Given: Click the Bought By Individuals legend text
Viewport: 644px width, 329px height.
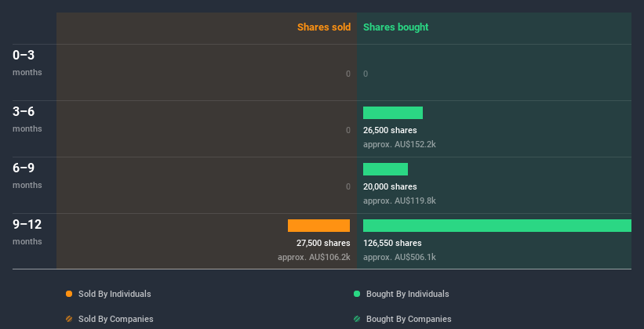Looking at the screenshot, I should [407, 294].
